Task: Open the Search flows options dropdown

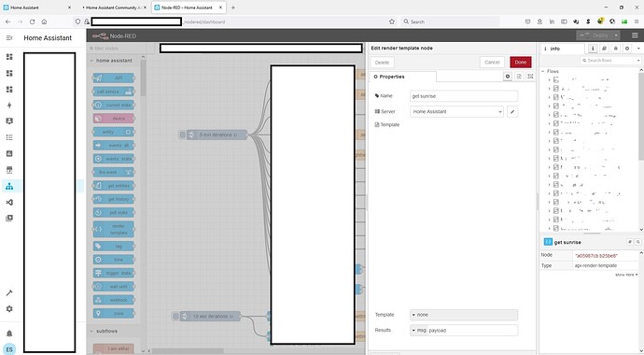Action: pyautogui.click(x=638, y=61)
